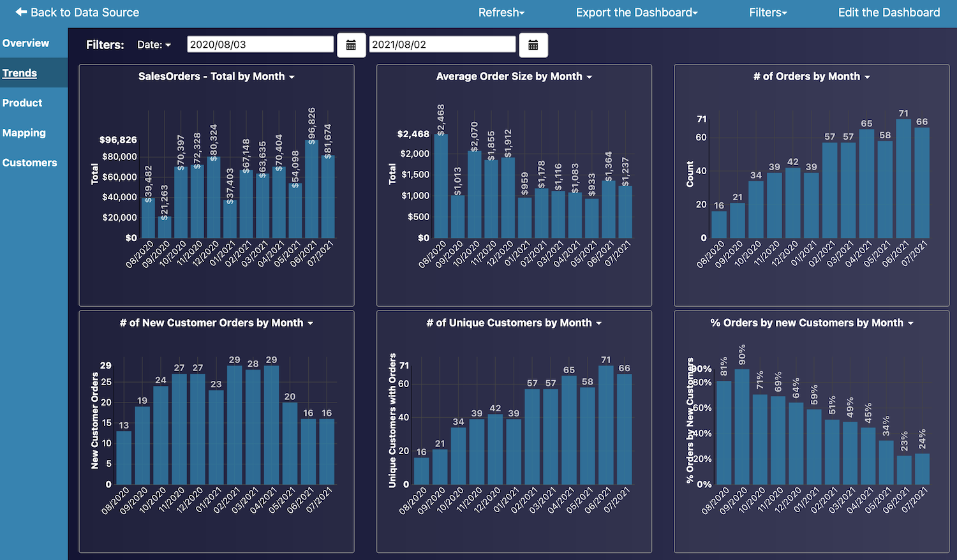Switch to the Overview tab
This screenshot has height=560, width=957.
26,43
